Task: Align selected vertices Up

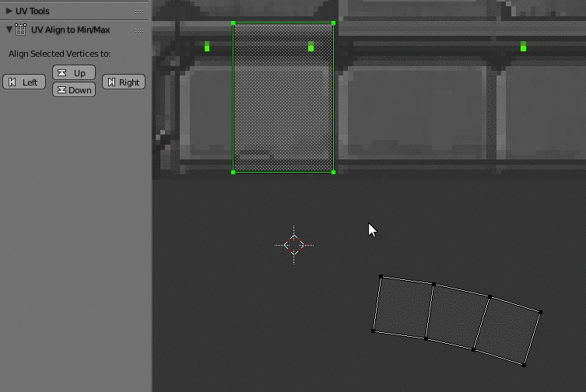Action: click(74, 72)
